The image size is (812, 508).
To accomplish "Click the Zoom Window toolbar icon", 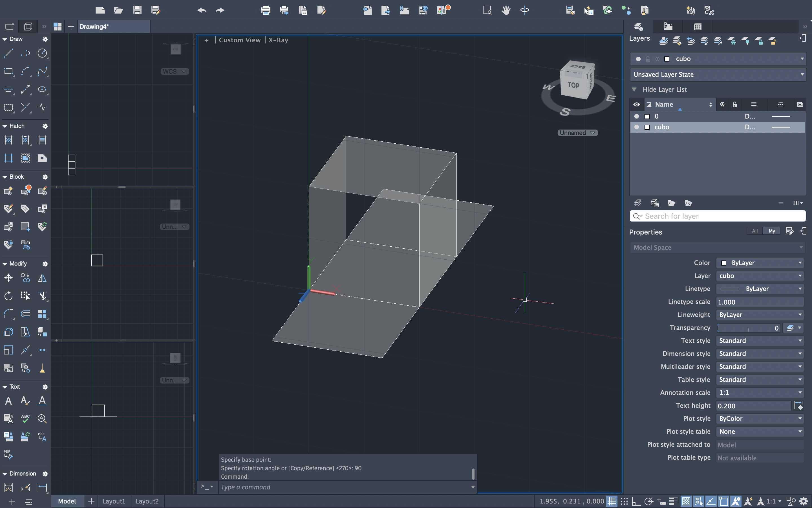I will tap(487, 10).
